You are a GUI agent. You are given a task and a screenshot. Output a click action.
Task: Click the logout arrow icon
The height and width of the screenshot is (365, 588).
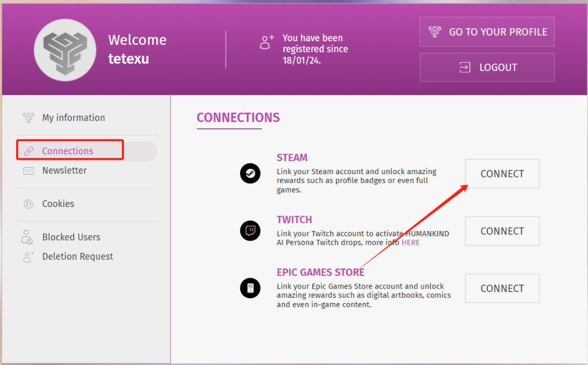pos(465,67)
